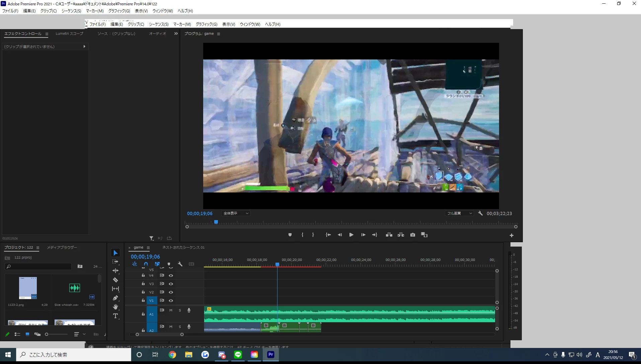The width and height of the screenshot is (641, 364).
Task: Switch project panel to list view
Action: click(x=17, y=334)
